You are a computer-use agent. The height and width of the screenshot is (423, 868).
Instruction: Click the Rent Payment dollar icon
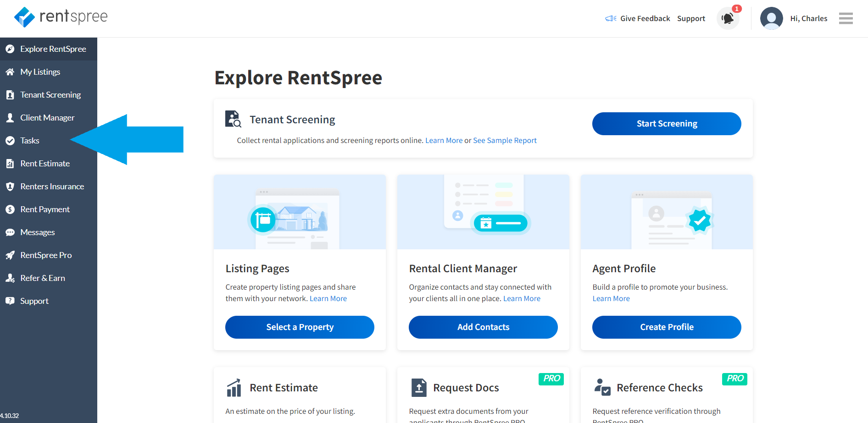pos(10,209)
